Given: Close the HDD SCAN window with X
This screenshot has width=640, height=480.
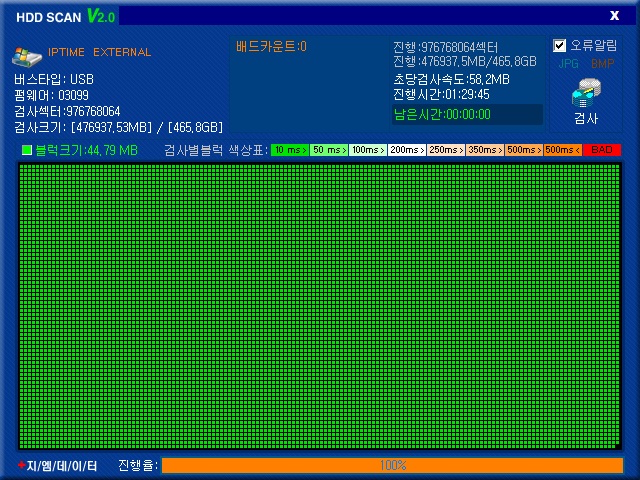Looking at the screenshot, I should (614, 16).
